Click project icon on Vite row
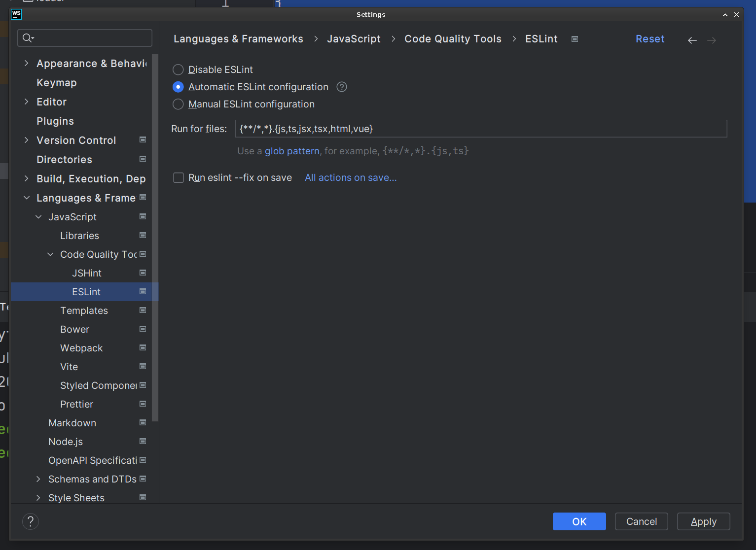This screenshot has height=550, width=756. tap(143, 366)
